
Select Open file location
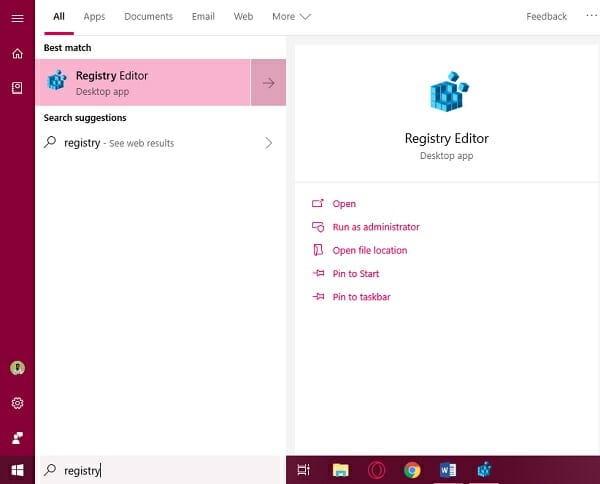[370, 250]
